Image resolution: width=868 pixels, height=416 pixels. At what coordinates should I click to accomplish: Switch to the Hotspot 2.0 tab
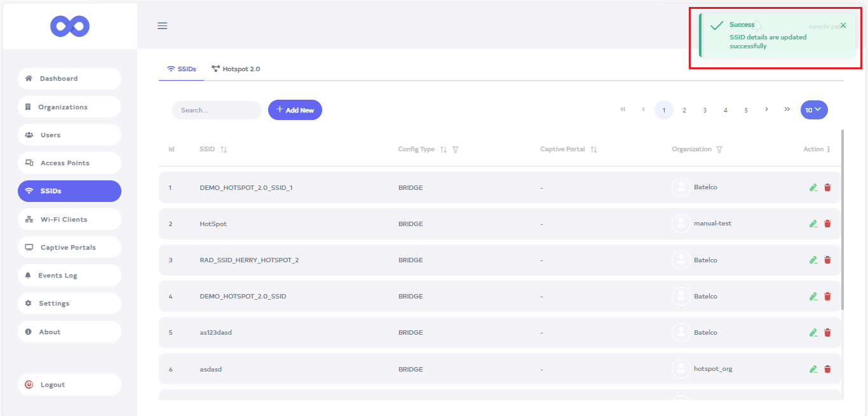pyautogui.click(x=236, y=69)
